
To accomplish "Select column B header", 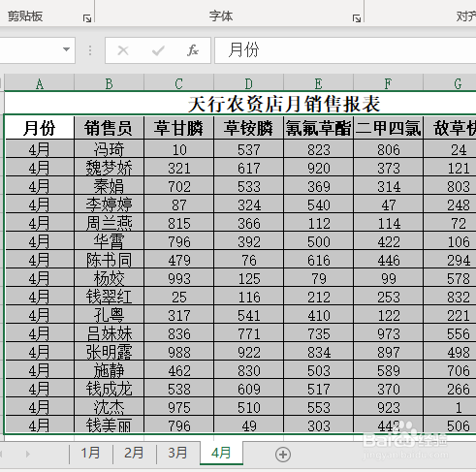I will [x=110, y=84].
